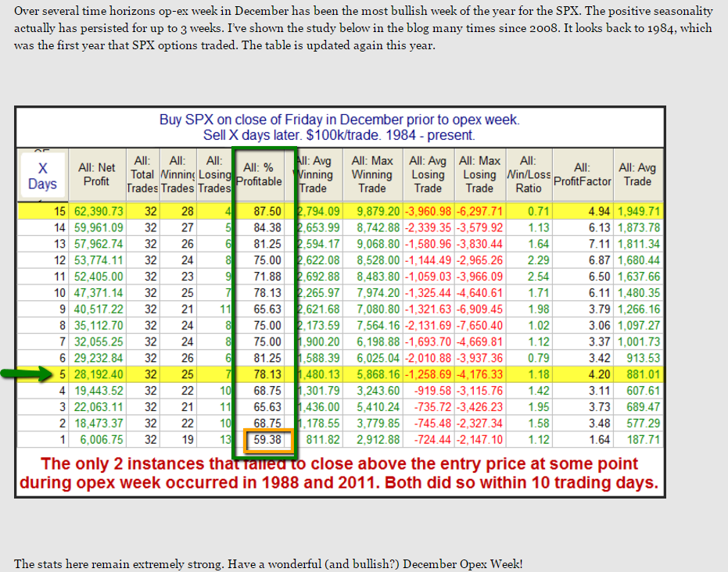Click the 57,962.74 net profit cell

click(x=99, y=244)
